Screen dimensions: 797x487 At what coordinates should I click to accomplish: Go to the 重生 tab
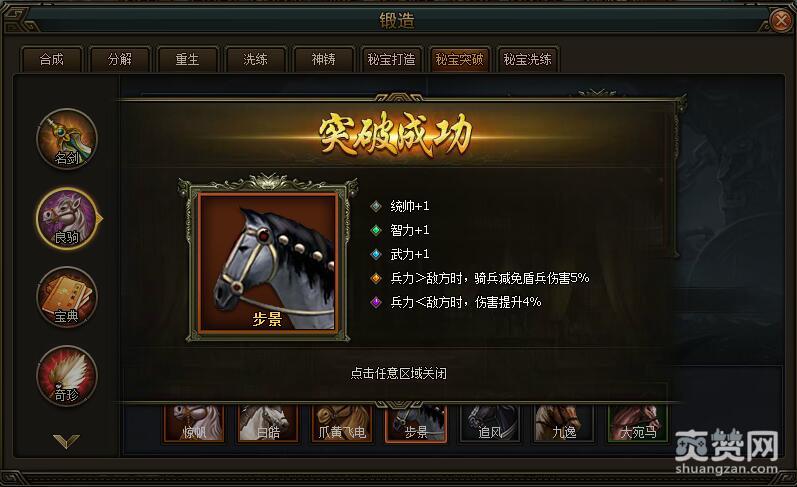pos(188,59)
